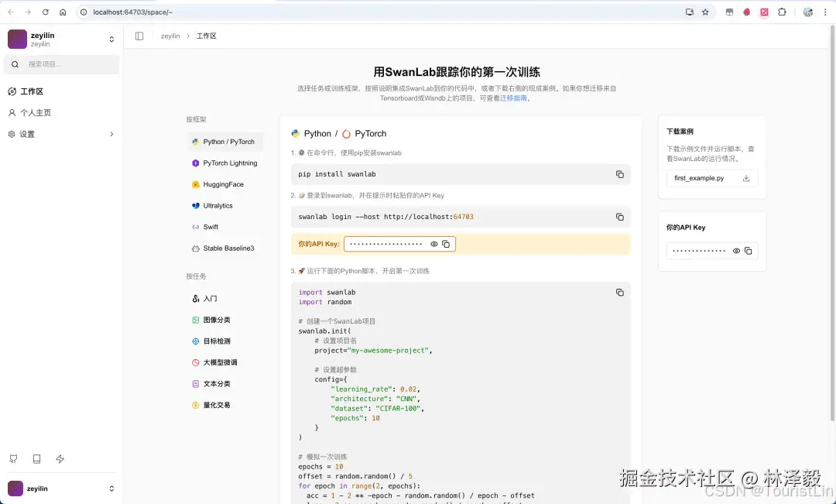This screenshot has width=836, height=504.
Task: Copy the pip install swanlab command
Action: 619,174
